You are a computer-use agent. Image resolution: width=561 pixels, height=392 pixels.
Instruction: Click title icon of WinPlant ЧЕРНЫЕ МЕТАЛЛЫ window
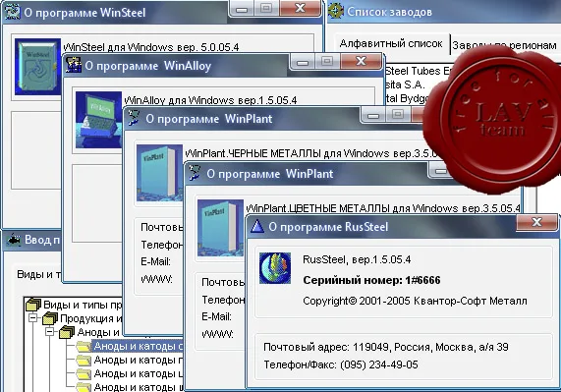(134, 118)
